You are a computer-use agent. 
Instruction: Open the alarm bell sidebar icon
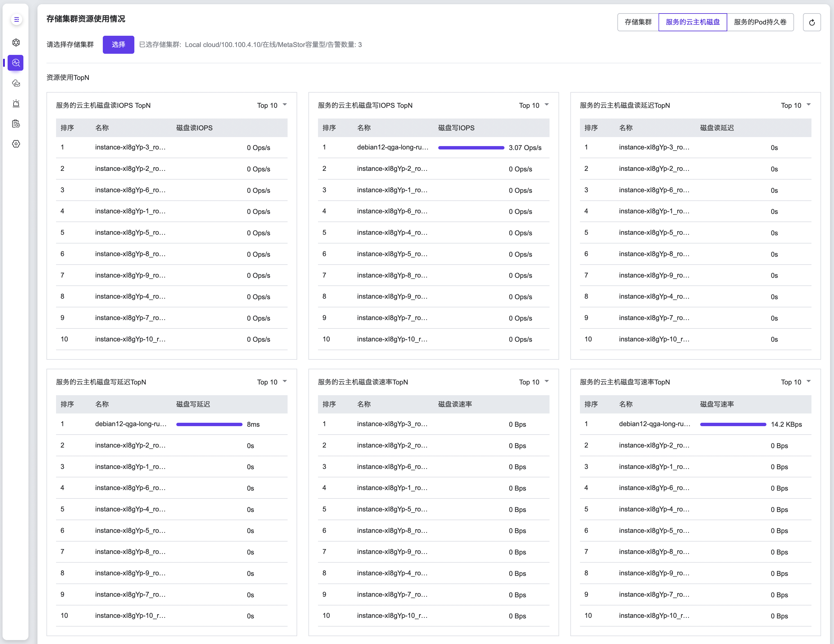tap(16, 103)
